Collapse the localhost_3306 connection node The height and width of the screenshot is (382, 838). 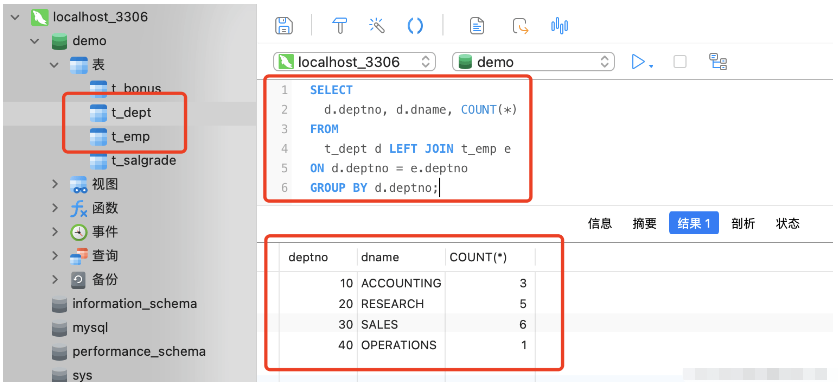click(x=15, y=17)
